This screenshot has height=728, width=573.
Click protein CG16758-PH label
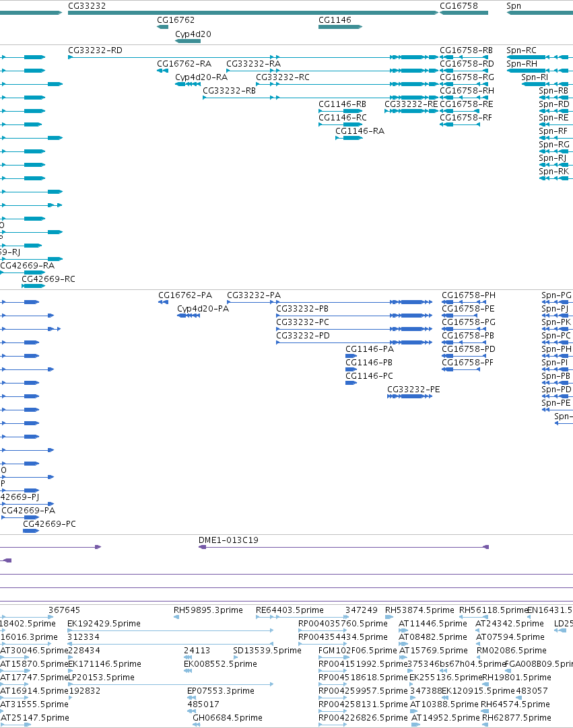click(x=469, y=295)
